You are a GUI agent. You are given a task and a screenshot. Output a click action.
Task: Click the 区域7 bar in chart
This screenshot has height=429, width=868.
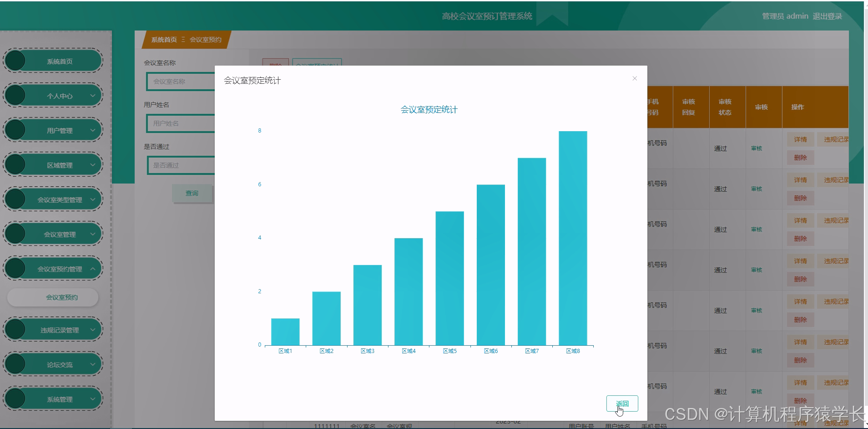(532, 251)
